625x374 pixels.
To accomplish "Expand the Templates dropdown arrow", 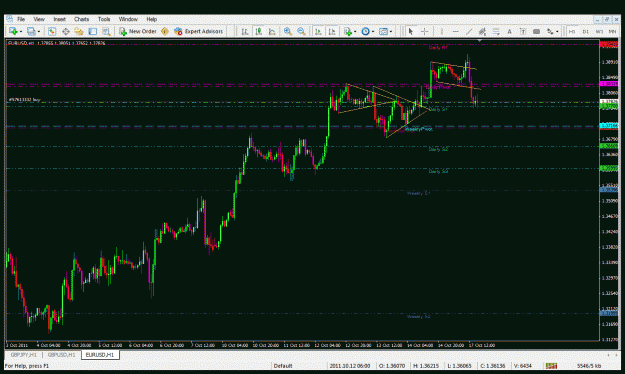I will pyautogui.click(x=391, y=31).
